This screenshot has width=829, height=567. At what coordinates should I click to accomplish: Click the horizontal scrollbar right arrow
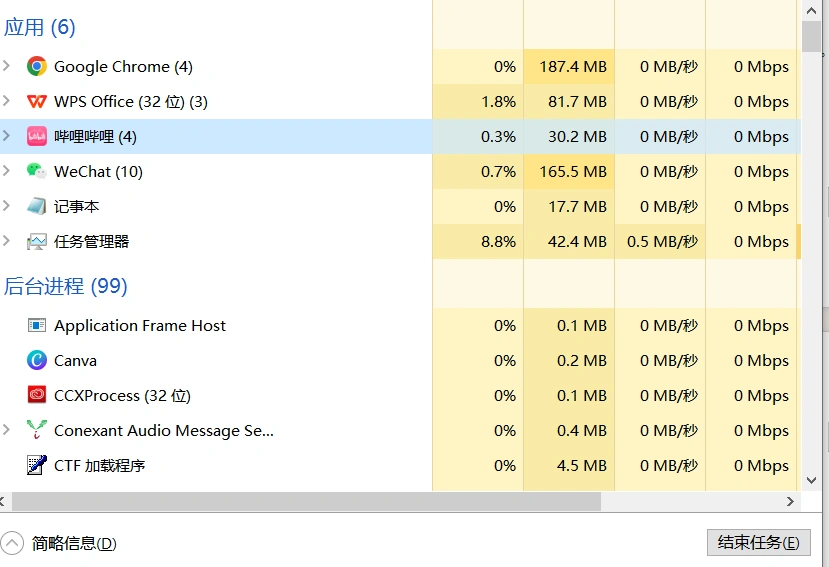point(791,501)
